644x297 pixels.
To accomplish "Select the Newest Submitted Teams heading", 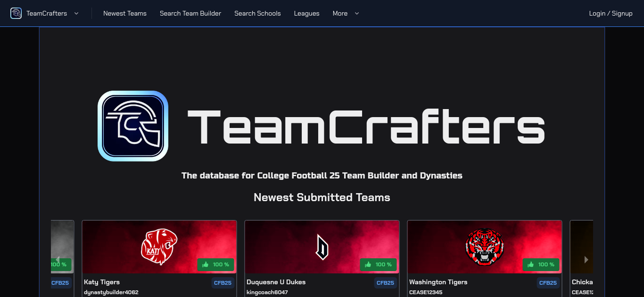I will pos(322,197).
